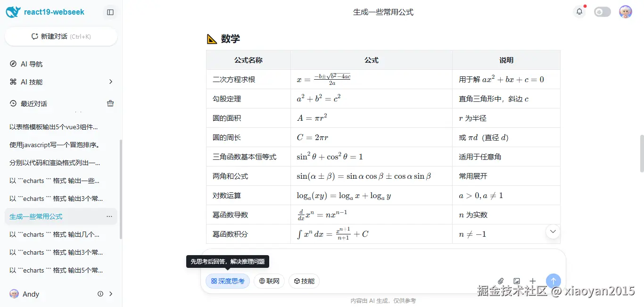Open the user avatar menu at top right
The image size is (644, 307).
pos(625,12)
